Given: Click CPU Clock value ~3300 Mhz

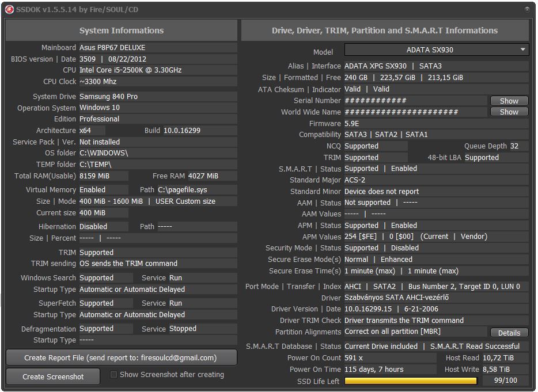Looking at the screenshot, I should pos(98,82).
